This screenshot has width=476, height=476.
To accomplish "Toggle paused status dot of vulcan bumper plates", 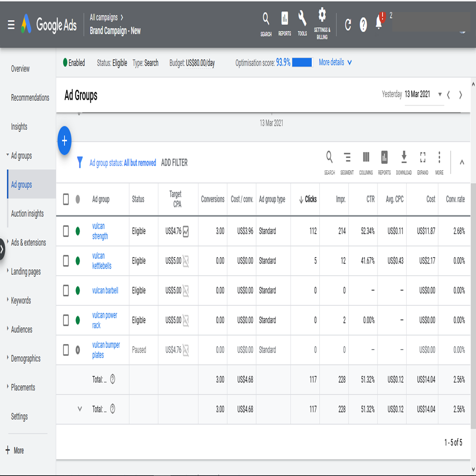I will click(78, 350).
